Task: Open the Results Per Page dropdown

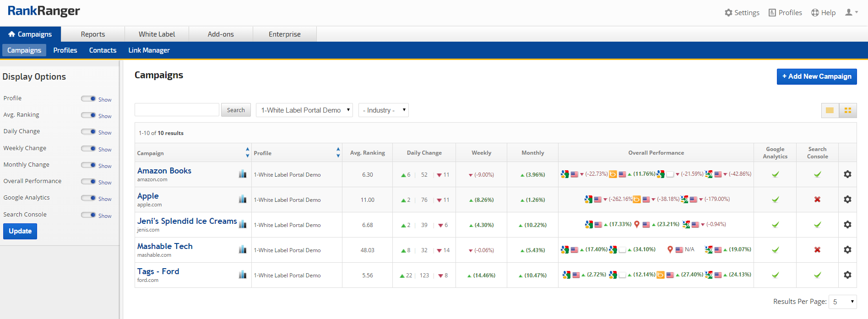Action: (842, 302)
